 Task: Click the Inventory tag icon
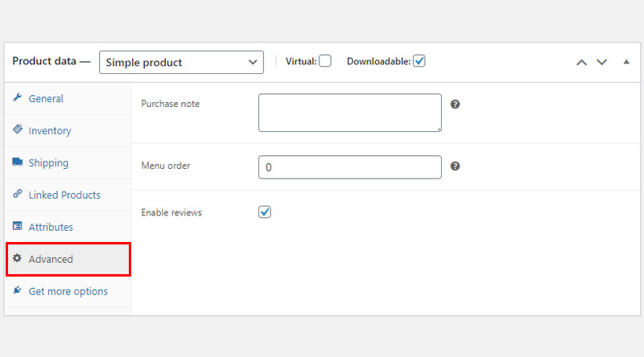tap(17, 129)
